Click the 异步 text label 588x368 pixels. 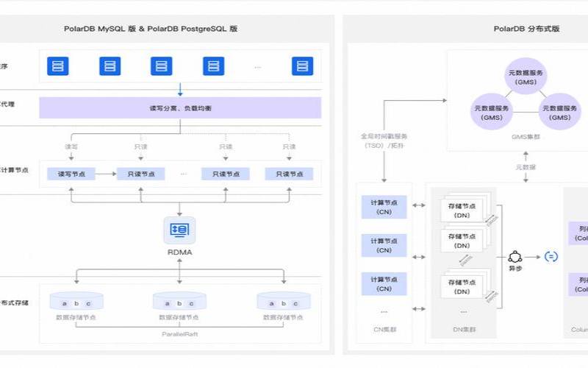[515, 269]
